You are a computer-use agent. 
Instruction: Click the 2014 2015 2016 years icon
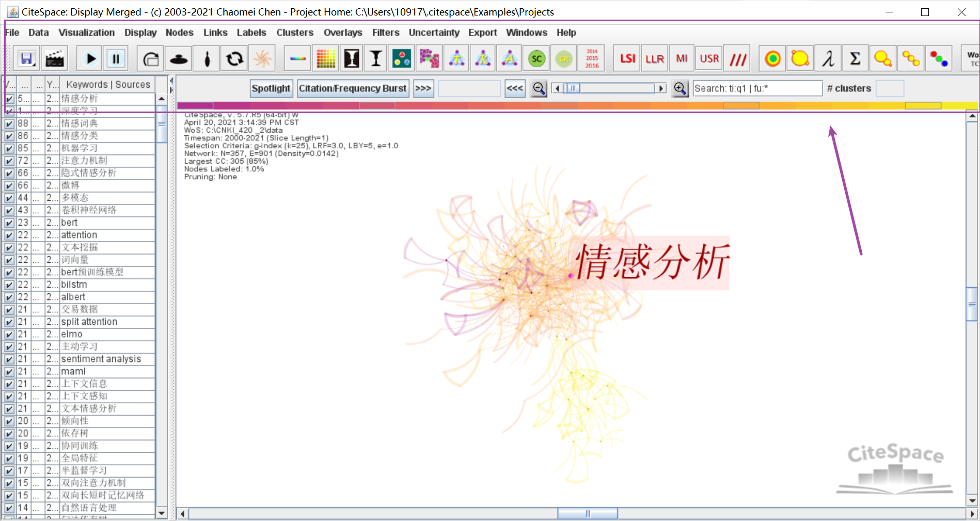[x=592, y=59]
